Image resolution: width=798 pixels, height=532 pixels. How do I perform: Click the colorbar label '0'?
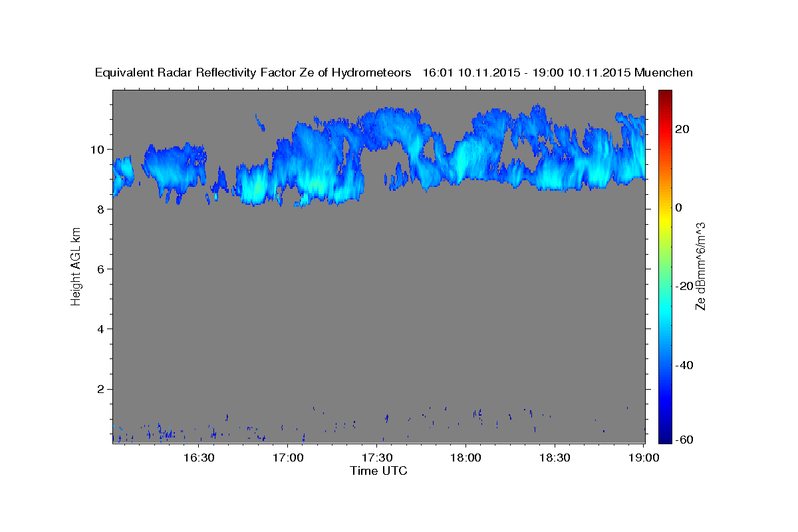tap(679, 207)
